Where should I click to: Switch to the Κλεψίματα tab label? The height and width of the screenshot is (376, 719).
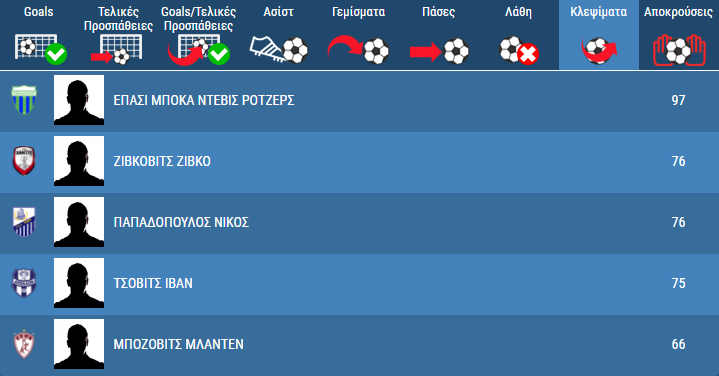[x=598, y=12]
